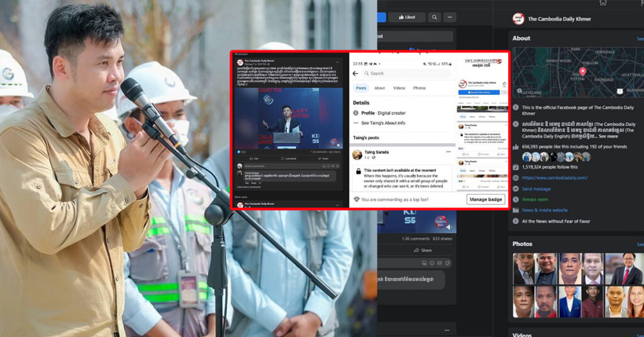
Task: Open News & media website category link
Action: click(545, 210)
